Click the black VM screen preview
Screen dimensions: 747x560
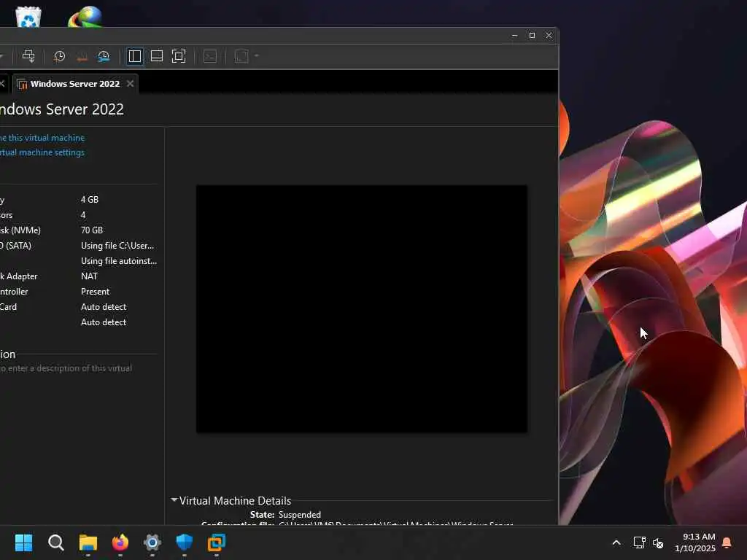[362, 309]
